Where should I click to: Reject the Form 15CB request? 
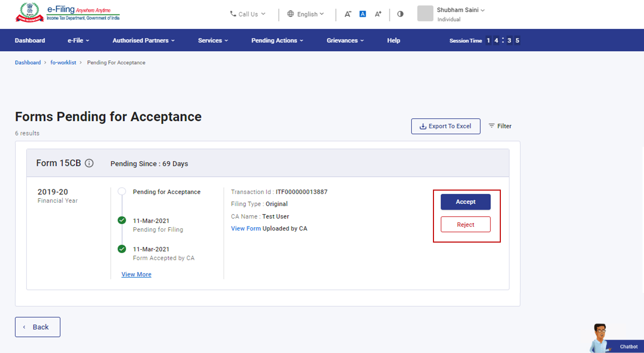[466, 225]
